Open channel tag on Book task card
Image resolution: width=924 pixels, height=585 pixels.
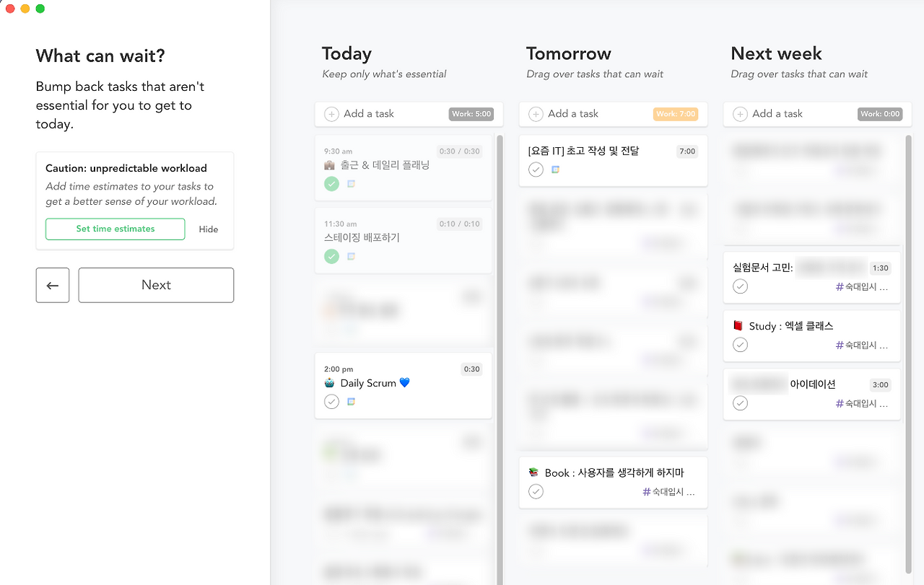coord(669,492)
